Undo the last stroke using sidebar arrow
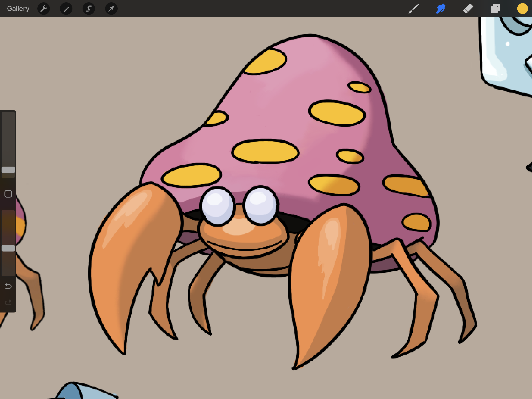 point(8,286)
